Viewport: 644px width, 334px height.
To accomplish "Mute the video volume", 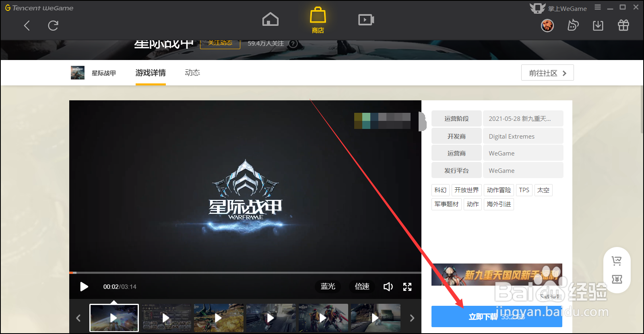I will point(388,286).
